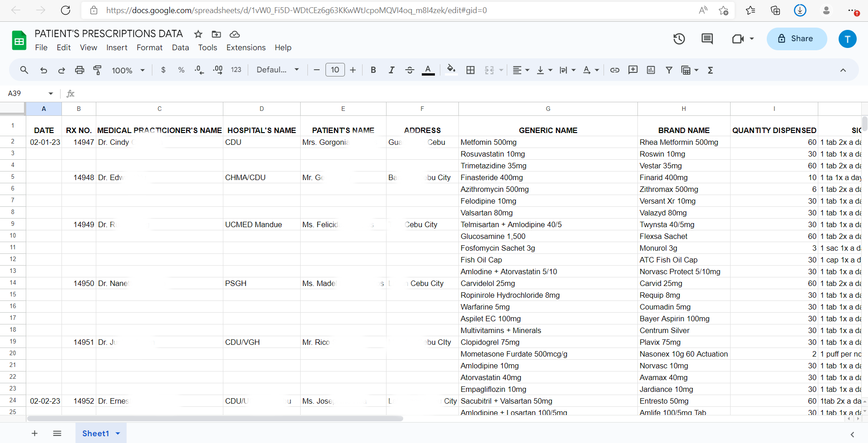The width and height of the screenshot is (868, 443).
Task: Collapse the toolbar with chevron
Action: pyautogui.click(x=843, y=70)
